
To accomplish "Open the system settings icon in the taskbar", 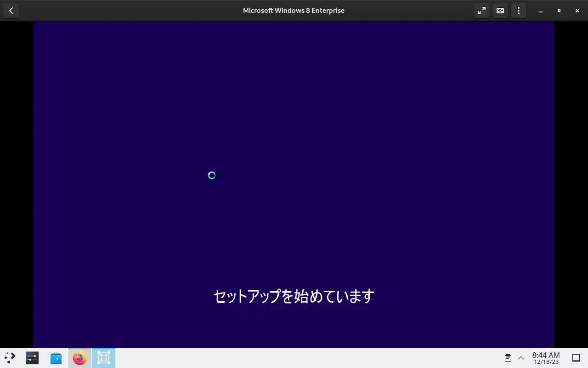I will coord(32,358).
